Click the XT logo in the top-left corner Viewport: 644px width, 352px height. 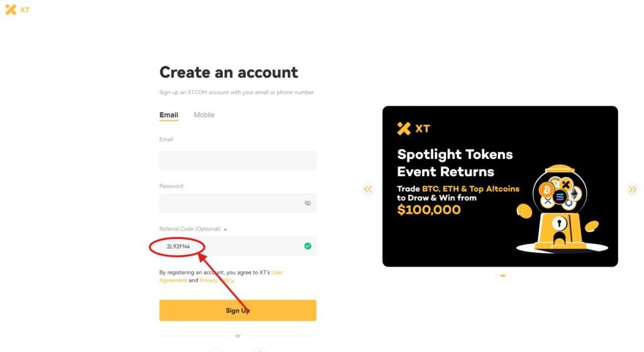pos(17,10)
